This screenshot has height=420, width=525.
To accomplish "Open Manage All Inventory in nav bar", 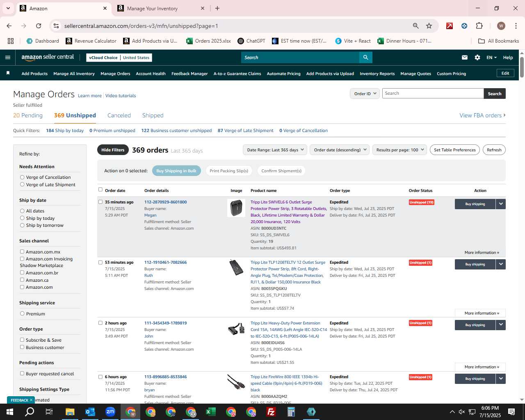I will [x=74, y=73].
